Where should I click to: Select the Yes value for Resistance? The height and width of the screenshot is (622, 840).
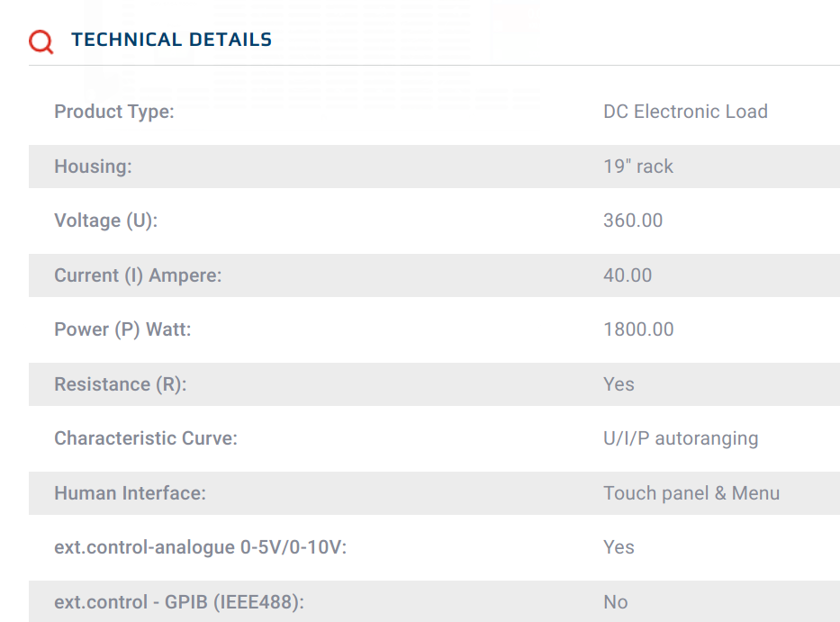[x=619, y=384]
